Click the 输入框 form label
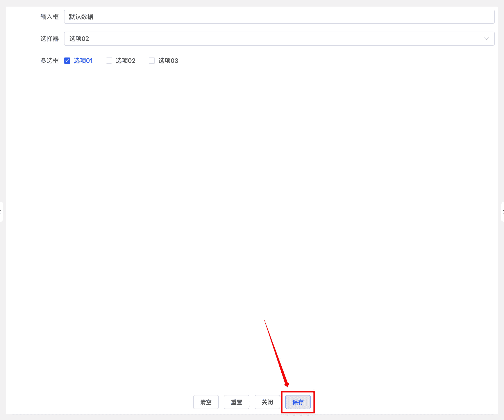 [49, 17]
